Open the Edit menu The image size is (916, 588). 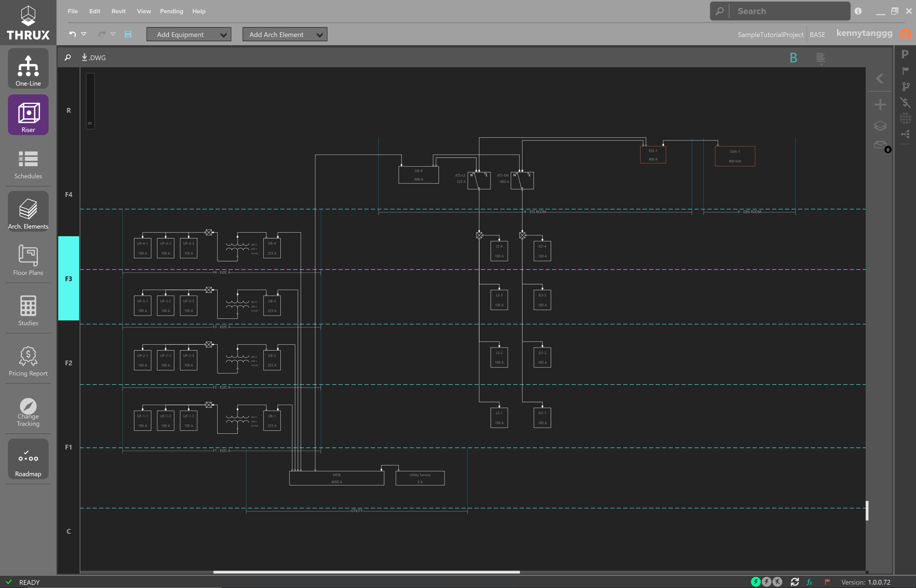tap(95, 11)
